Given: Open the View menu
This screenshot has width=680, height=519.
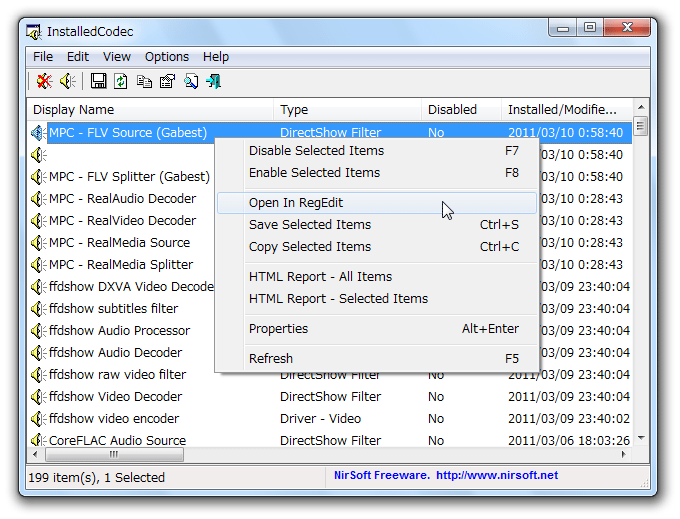Looking at the screenshot, I should click(117, 57).
